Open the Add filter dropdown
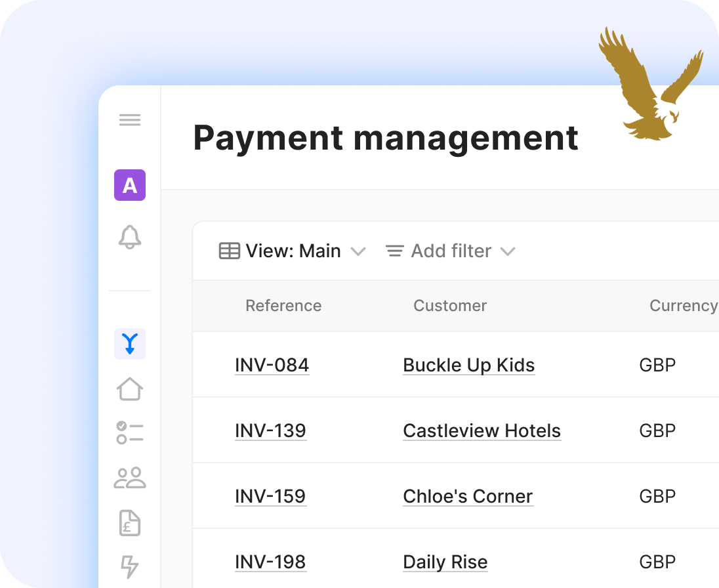 (x=450, y=251)
